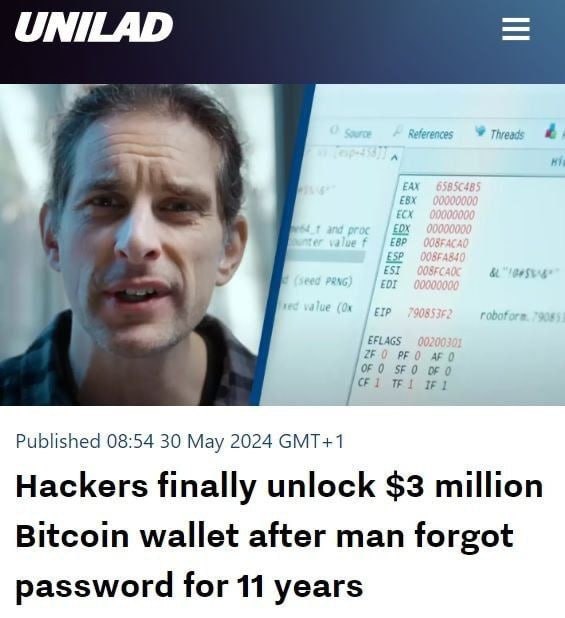565x618 pixels.
Task: Open the hackers unlock Bitcoin wallet headline
Action: click(279, 535)
